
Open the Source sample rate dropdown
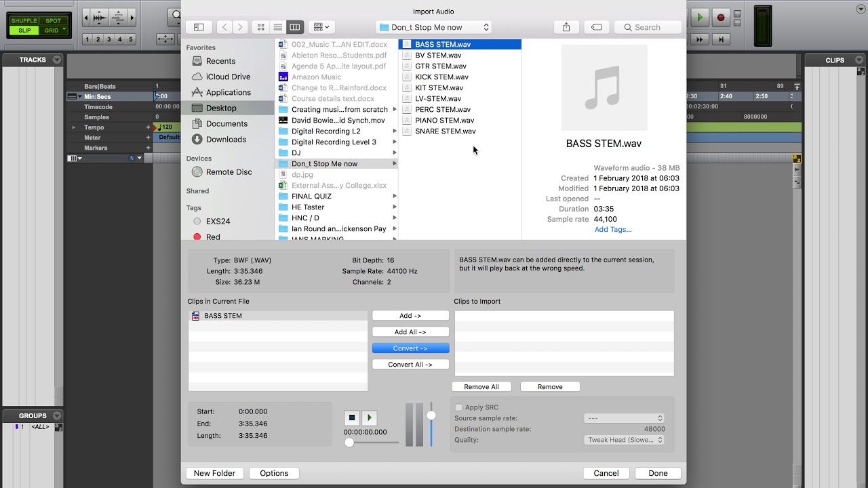tap(623, 418)
